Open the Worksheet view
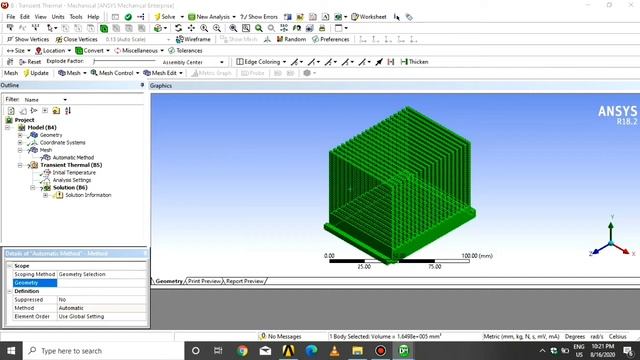640x360 pixels. (x=369, y=17)
